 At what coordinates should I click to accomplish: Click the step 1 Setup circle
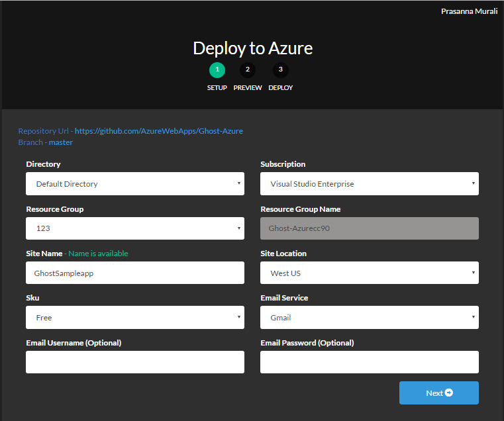[217, 70]
